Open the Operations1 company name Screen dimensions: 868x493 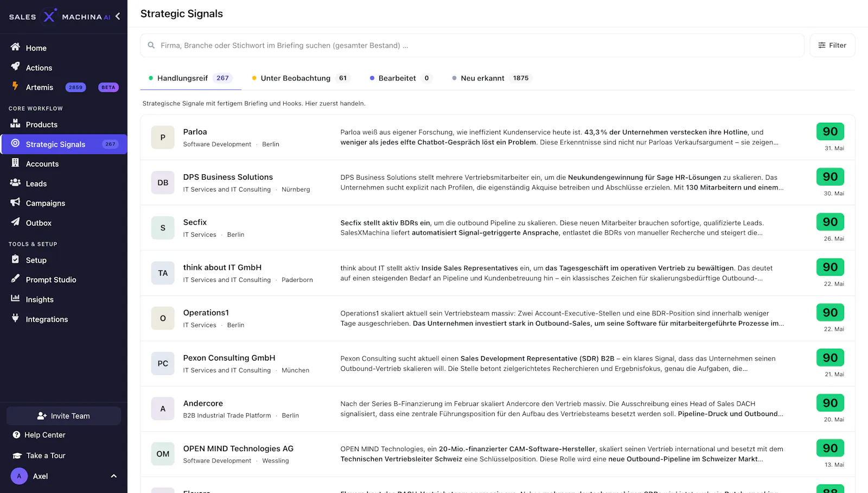click(206, 313)
